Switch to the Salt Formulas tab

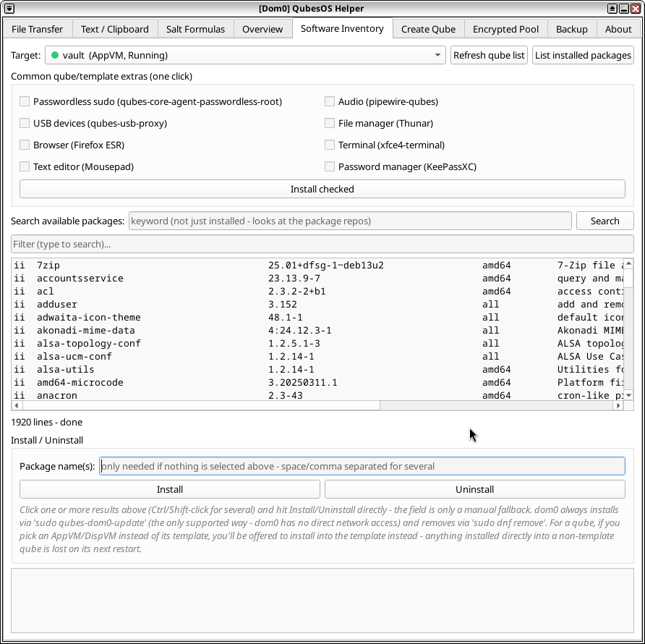(x=195, y=29)
